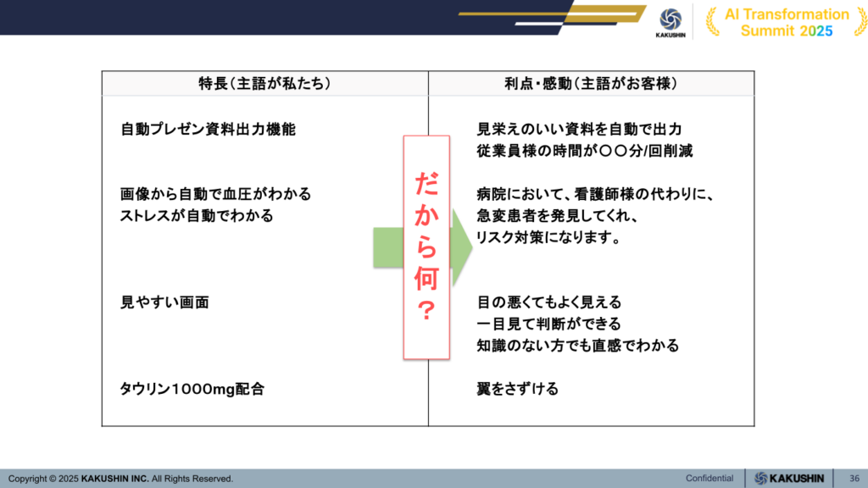Select the ストレスが自動でわかる line
The width and height of the screenshot is (868, 488).
(198, 215)
